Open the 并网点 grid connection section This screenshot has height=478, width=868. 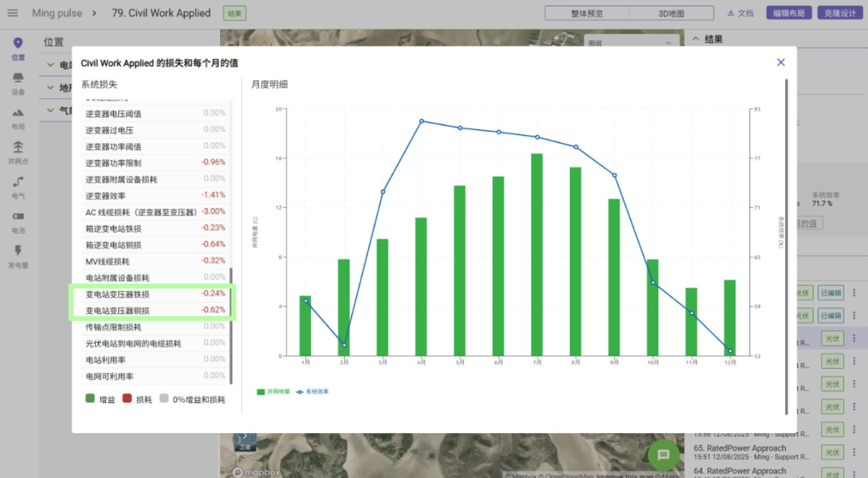[x=18, y=152]
